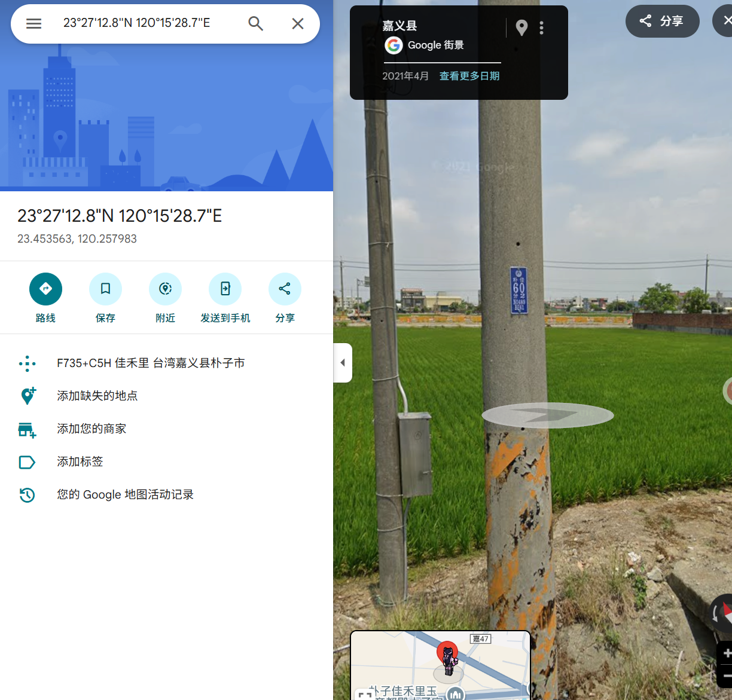Select 添加您的商家 option

(91, 429)
